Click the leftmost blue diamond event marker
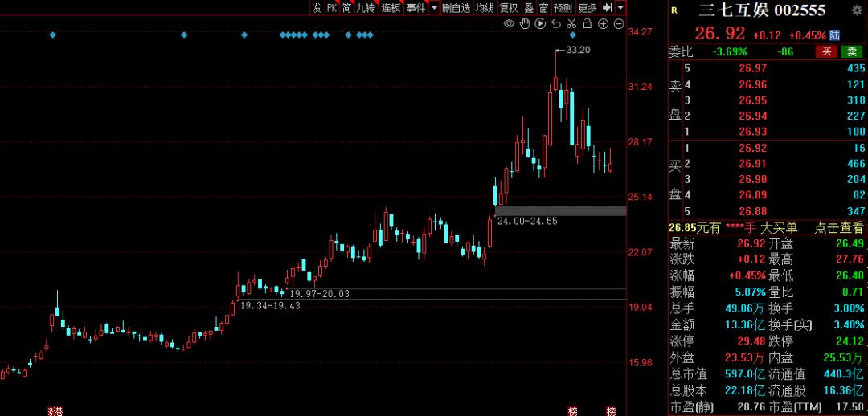 (53, 35)
